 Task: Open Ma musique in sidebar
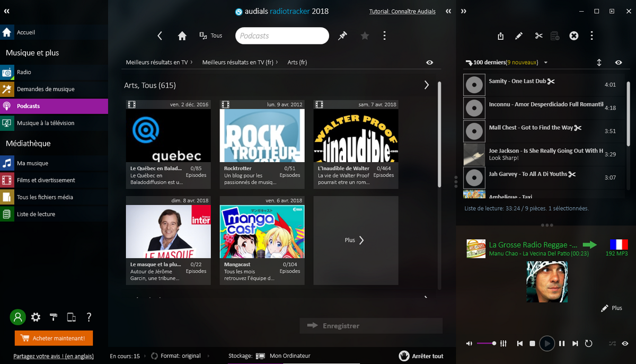point(54,163)
